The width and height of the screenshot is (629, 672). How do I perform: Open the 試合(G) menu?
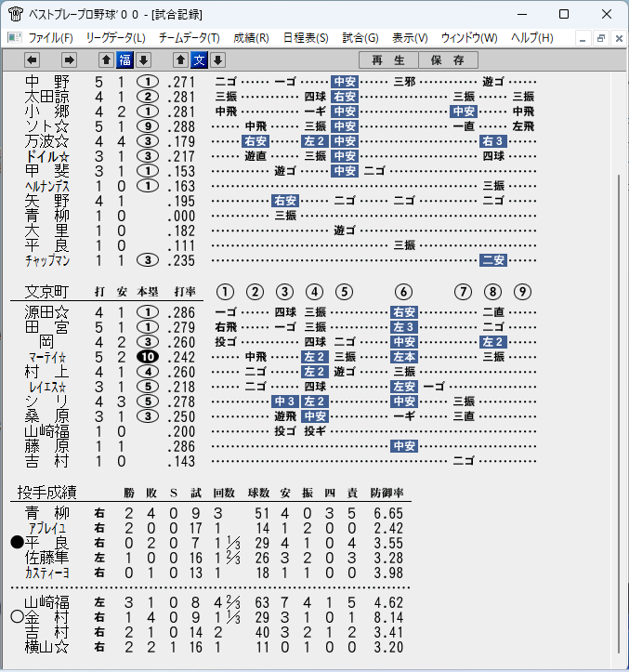(x=360, y=38)
